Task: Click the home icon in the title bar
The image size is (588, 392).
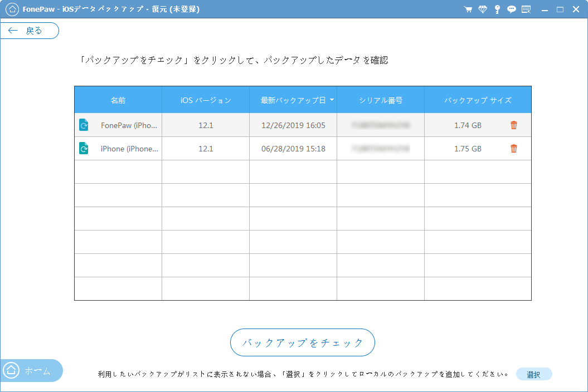Action: [x=12, y=9]
